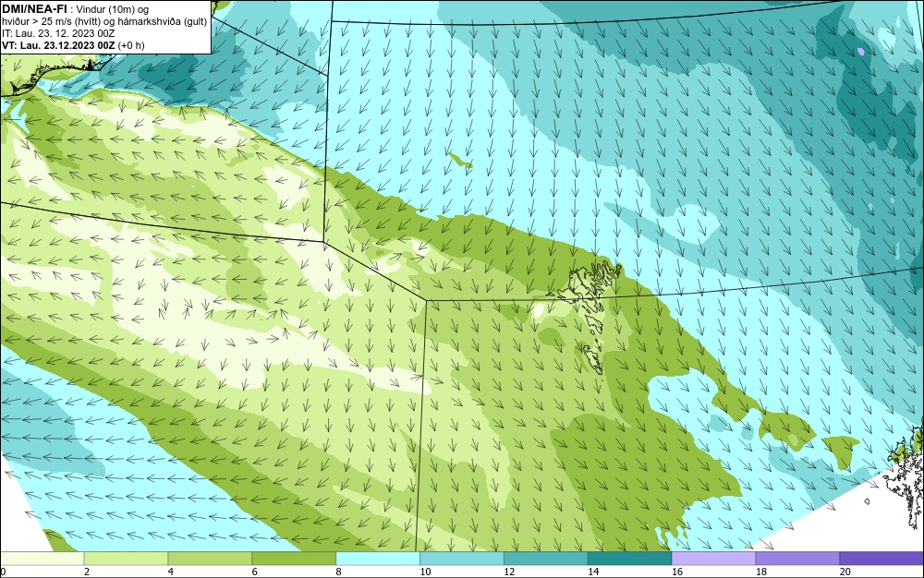
Task: Click legend scale label "8"
Action: pos(339,572)
